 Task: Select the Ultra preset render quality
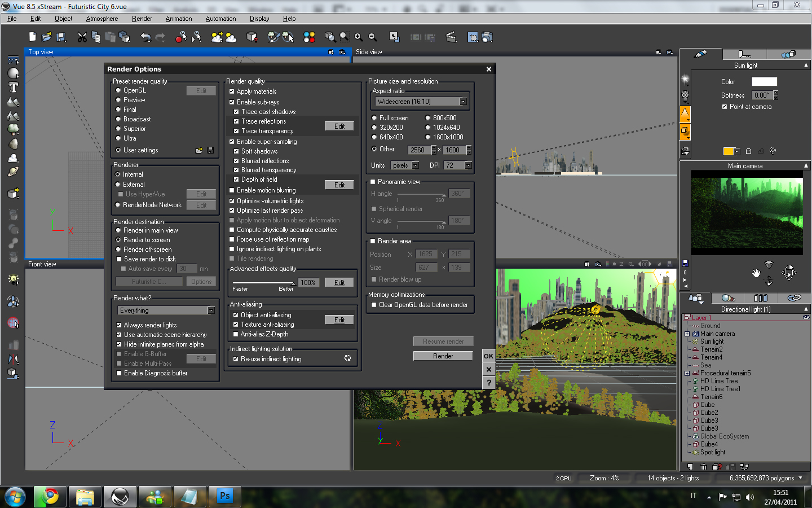pyautogui.click(x=118, y=138)
